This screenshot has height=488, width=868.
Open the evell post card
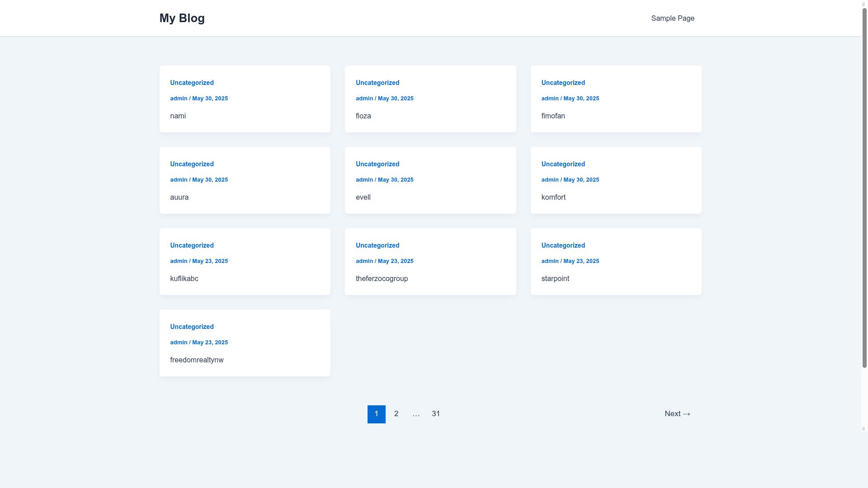pyautogui.click(x=363, y=197)
